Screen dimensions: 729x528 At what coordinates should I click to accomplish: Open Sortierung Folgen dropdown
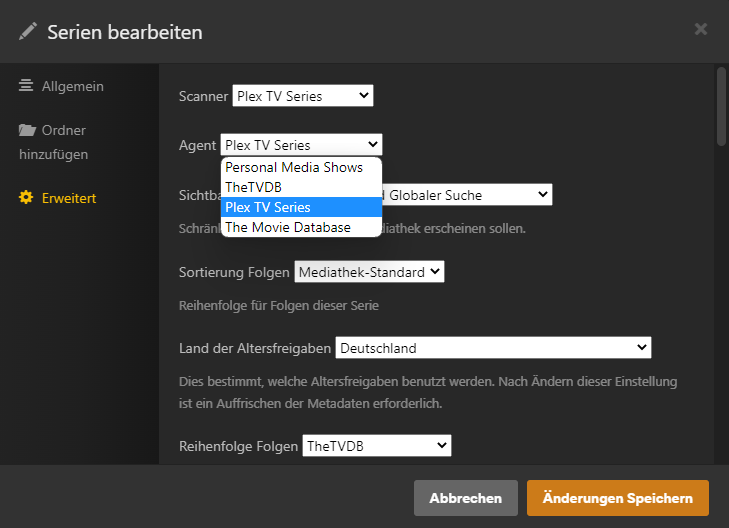coord(369,271)
